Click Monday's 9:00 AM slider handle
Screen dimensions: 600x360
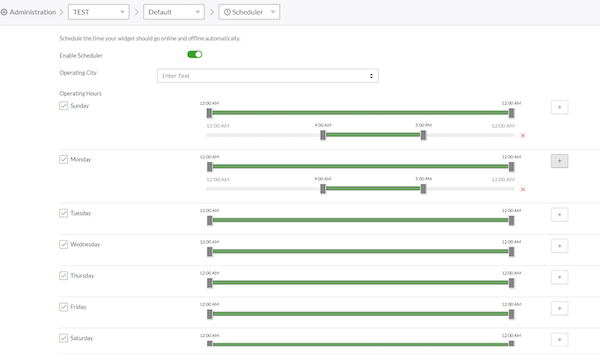(x=323, y=189)
